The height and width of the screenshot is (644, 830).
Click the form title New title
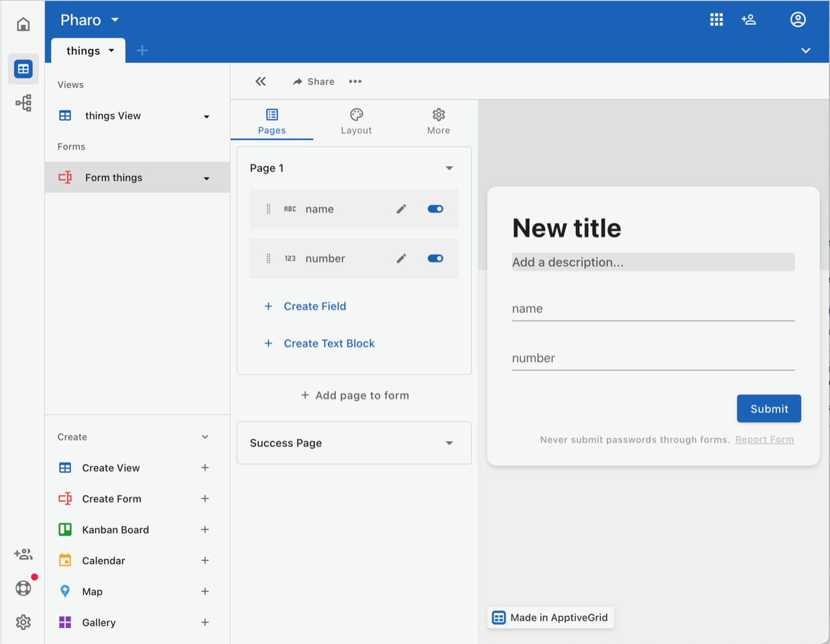pos(567,229)
